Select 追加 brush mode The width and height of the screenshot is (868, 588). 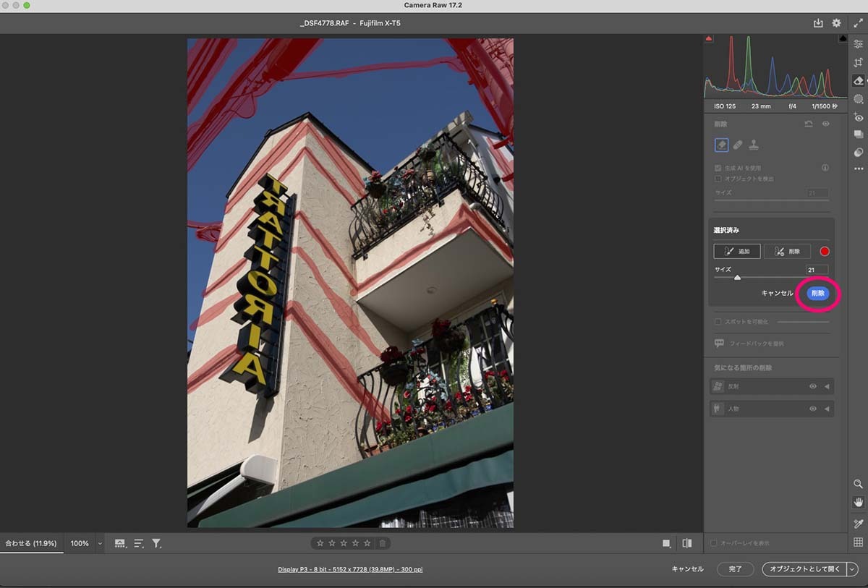point(736,251)
